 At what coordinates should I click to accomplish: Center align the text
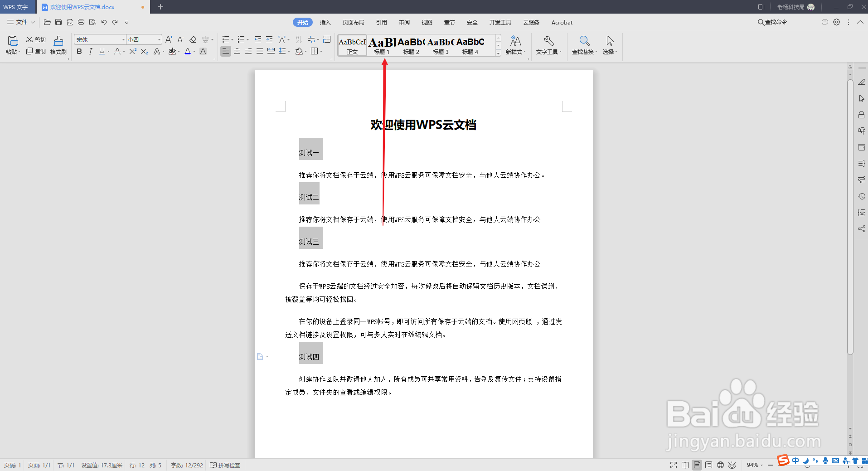point(237,51)
